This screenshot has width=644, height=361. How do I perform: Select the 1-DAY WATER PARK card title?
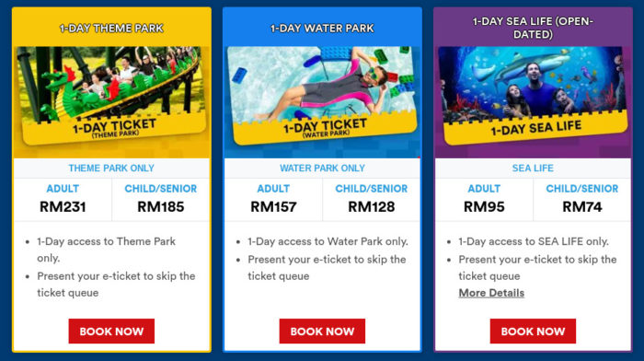click(322, 28)
